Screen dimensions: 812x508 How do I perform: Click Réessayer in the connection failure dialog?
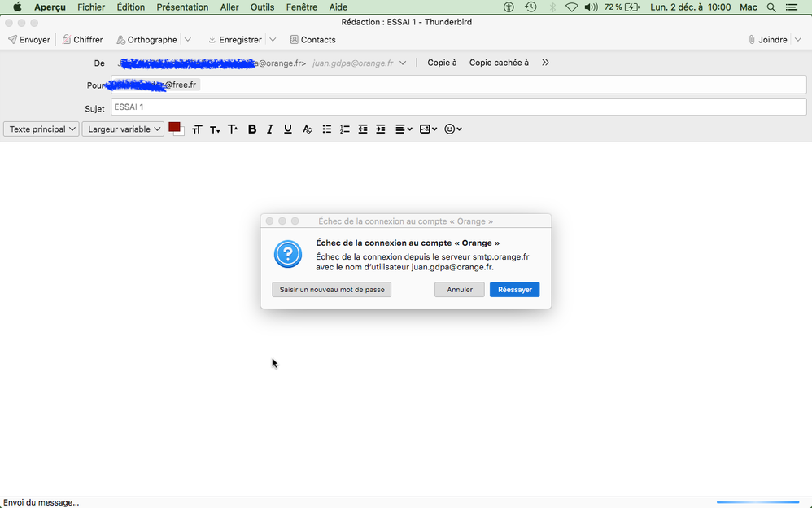pos(515,289)
